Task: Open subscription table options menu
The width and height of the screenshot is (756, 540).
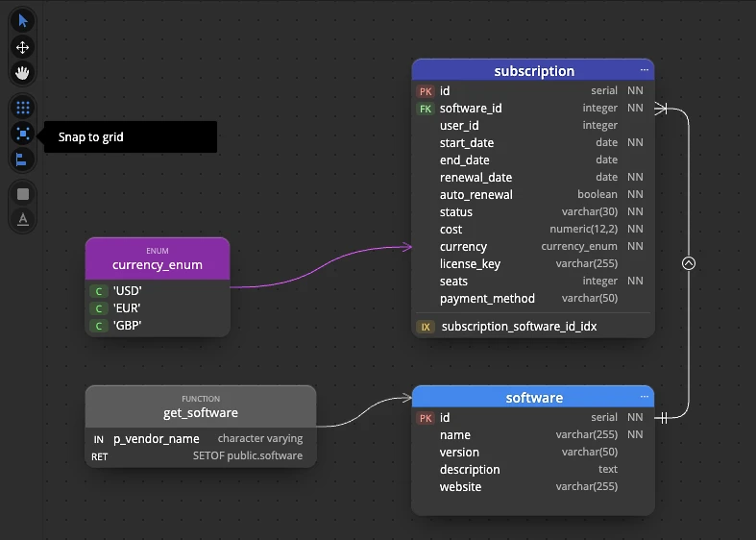Action: point(645,70)
